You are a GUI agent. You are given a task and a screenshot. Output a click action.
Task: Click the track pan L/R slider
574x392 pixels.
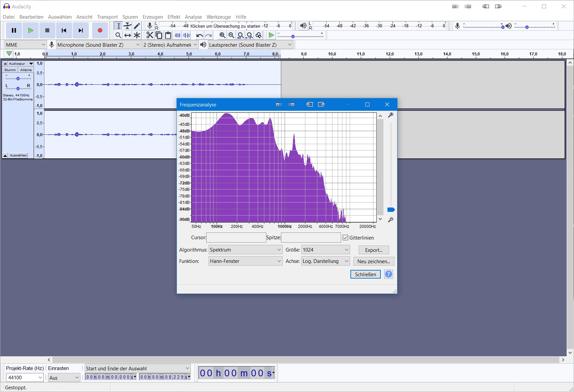click(18, 88)
